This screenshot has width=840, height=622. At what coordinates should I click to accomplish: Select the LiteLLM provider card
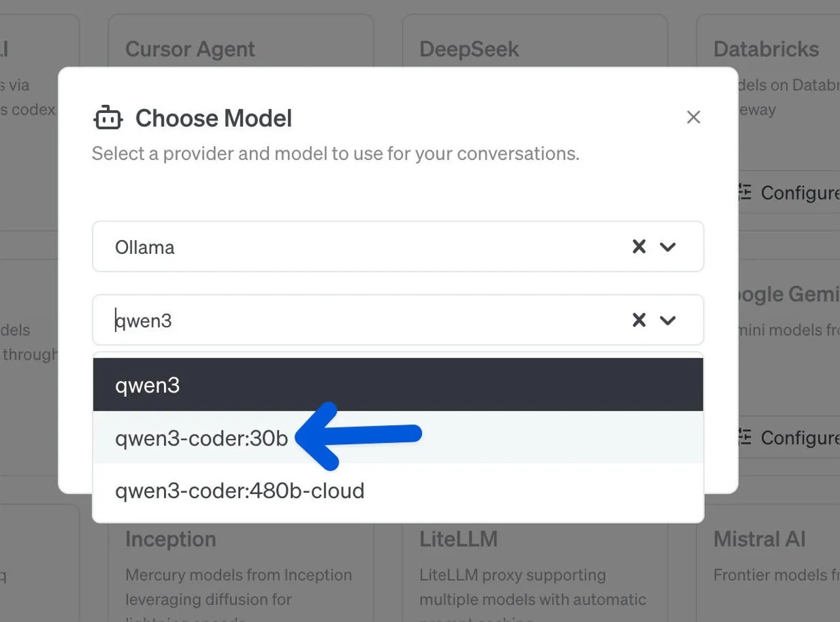457,539
